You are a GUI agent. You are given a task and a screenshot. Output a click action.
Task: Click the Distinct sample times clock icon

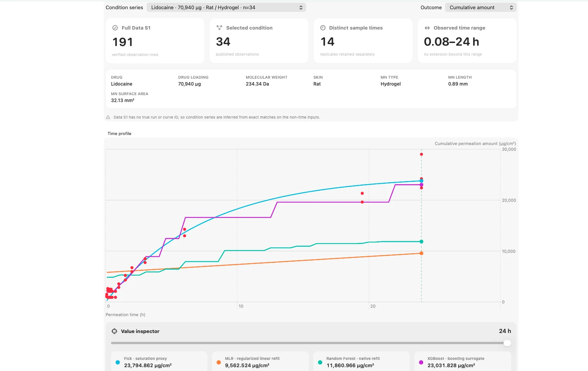pos(323,28)
